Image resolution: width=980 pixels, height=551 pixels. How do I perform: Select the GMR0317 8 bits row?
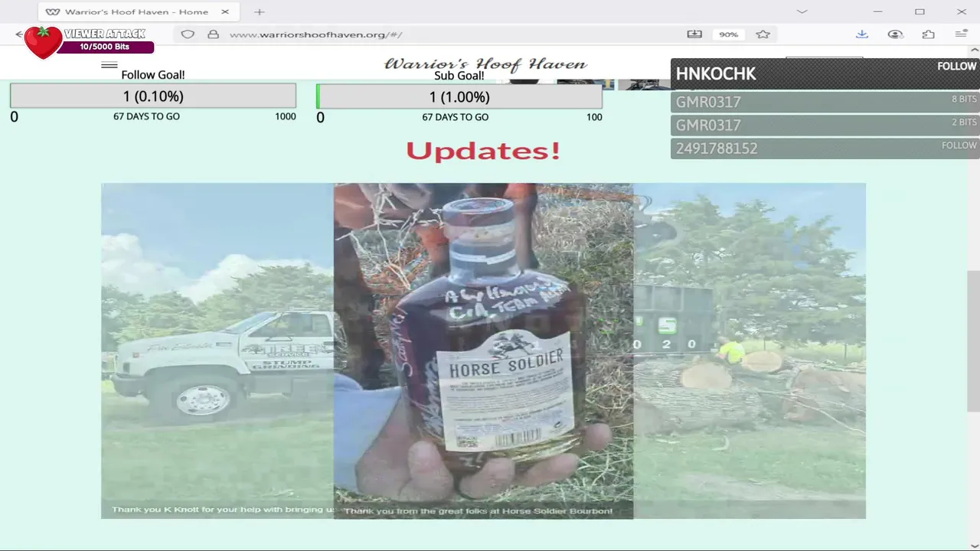825,102
